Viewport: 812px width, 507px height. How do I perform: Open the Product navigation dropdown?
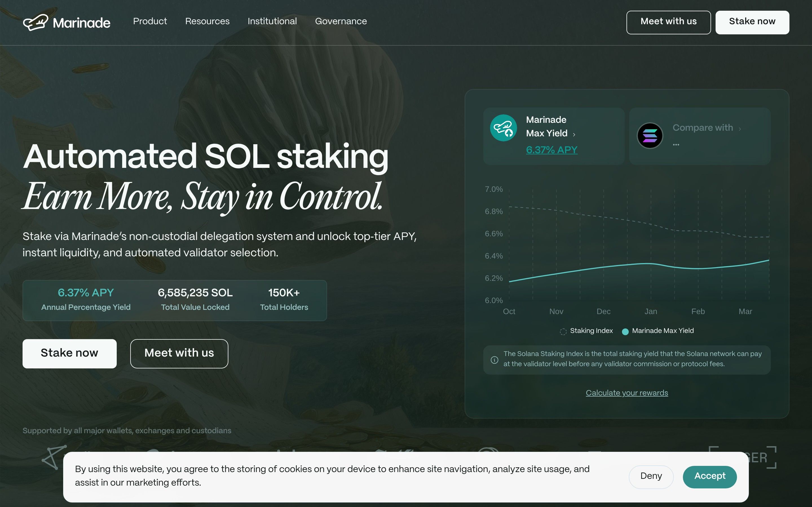coord(150,21)
